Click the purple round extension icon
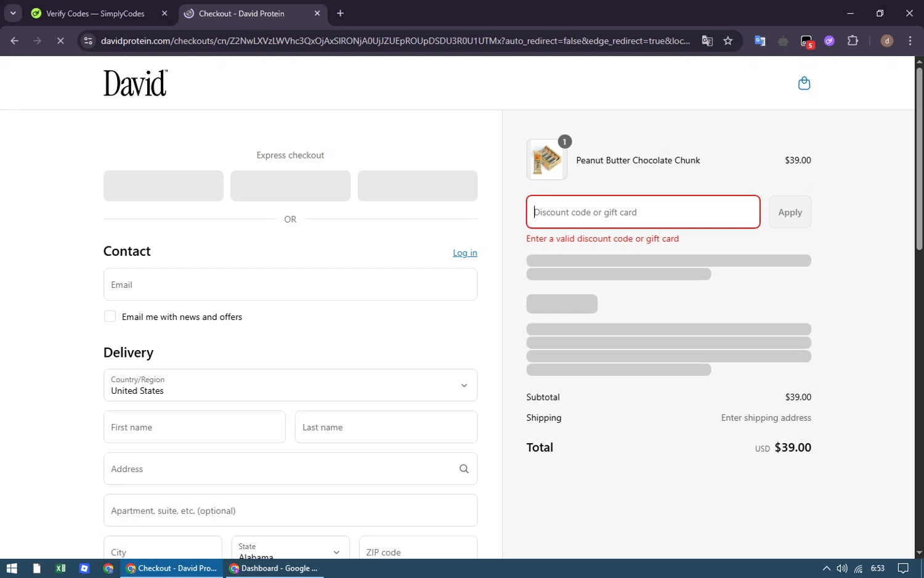The width and height of the screenshot is (924, 578). click(x=830, y=41)
